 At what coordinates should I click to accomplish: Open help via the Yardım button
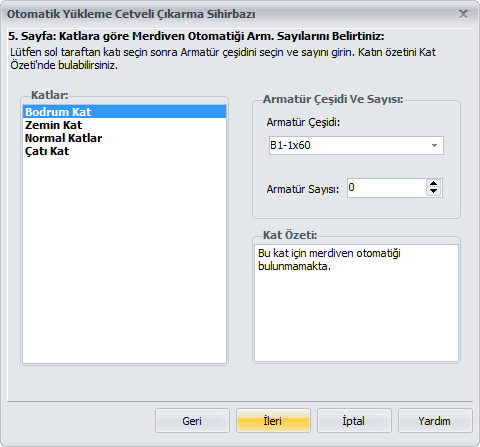(x=435, y=421)
